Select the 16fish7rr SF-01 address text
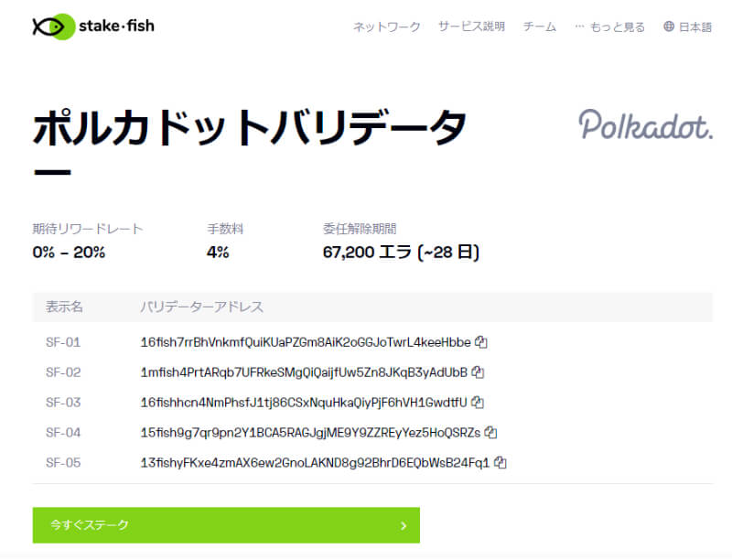This screenshot has height=560, width=732. coord(305,342)
